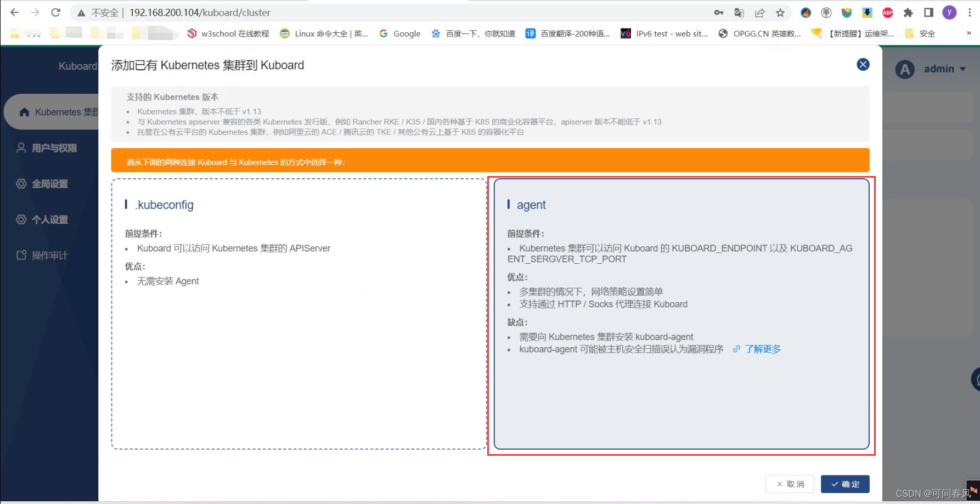Open 百度一下，你就知道 bookmark
The height and width of the screenshot is (504, 980).
coord(473,33)
